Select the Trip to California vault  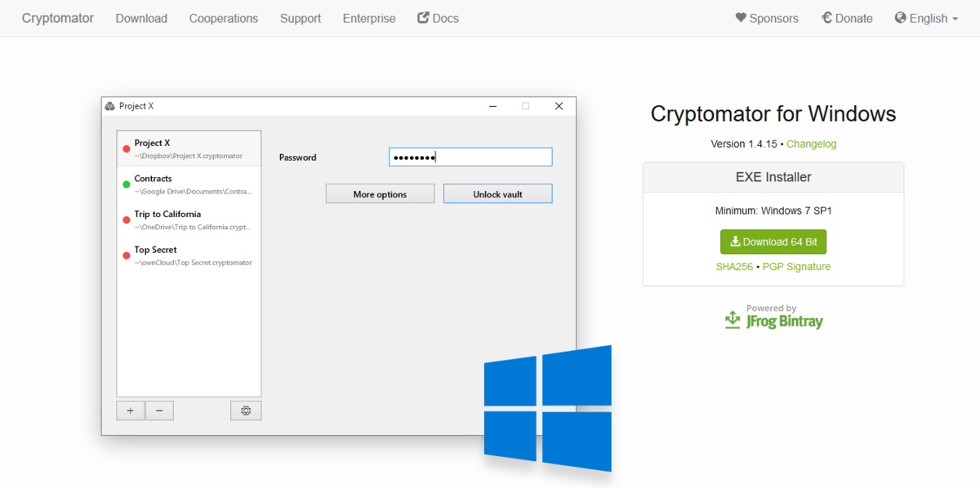189,220
